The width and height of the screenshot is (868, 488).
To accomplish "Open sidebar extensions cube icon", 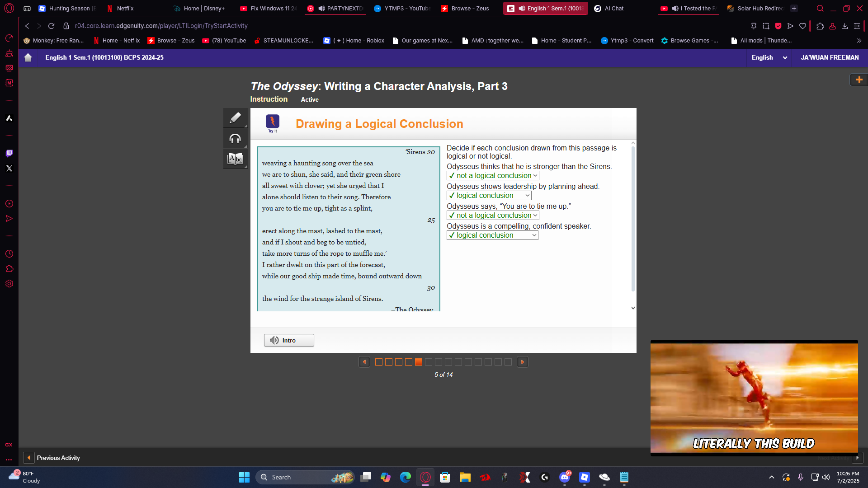I will coord(9,269).
